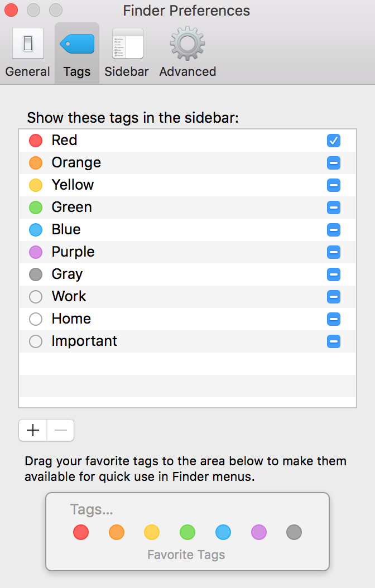Viewport: 375px width, 588px height.
Task: Open the Advanced preferences gear
Action: [x=187, y=53]
